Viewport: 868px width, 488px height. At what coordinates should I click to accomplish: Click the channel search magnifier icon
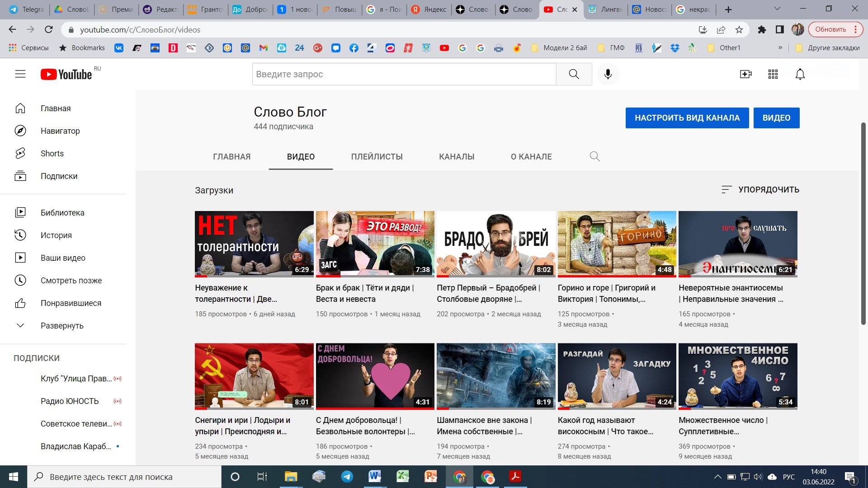tap(594, 156)
